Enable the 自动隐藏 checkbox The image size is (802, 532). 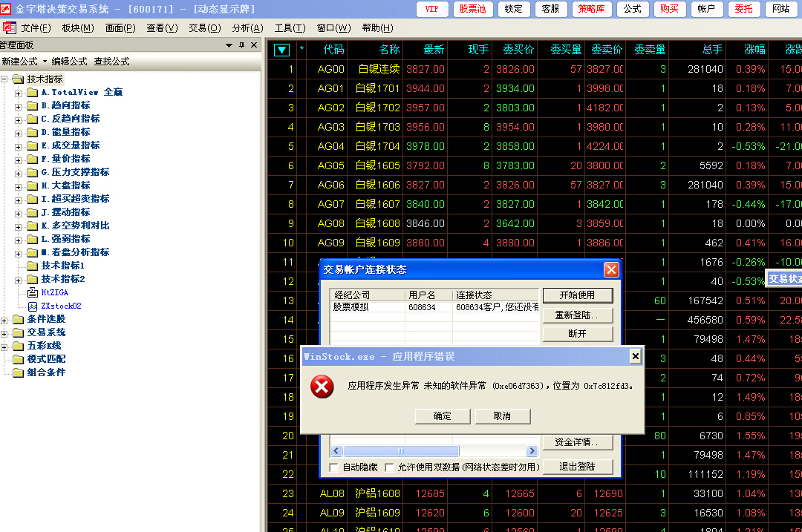[x=334, y=467]
